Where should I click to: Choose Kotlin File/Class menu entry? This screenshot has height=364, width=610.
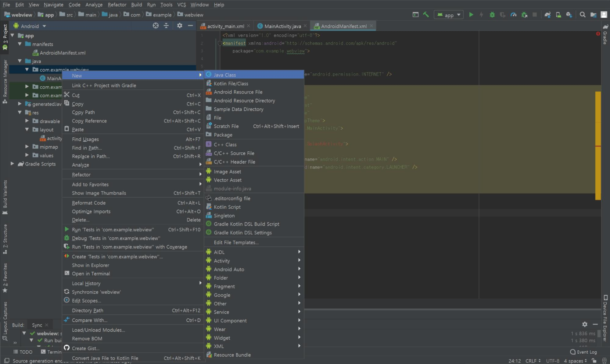pos(231,83)
